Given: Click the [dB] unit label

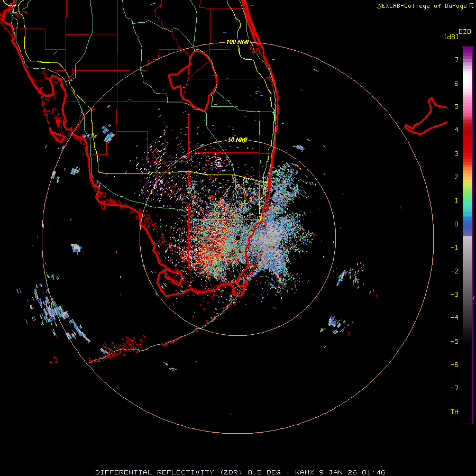Looking at the screenshot, I should [x=452, y=36].
